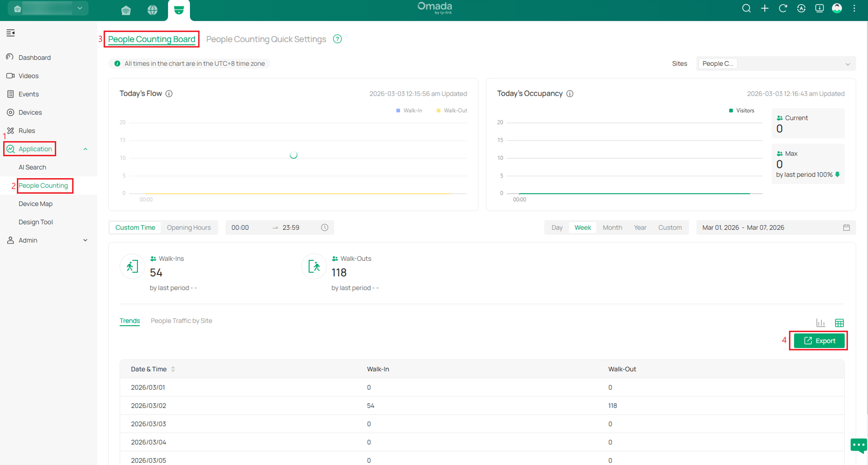The image size is (868, 465).
Task: Open Device Map submenu item
Action: 35,203
